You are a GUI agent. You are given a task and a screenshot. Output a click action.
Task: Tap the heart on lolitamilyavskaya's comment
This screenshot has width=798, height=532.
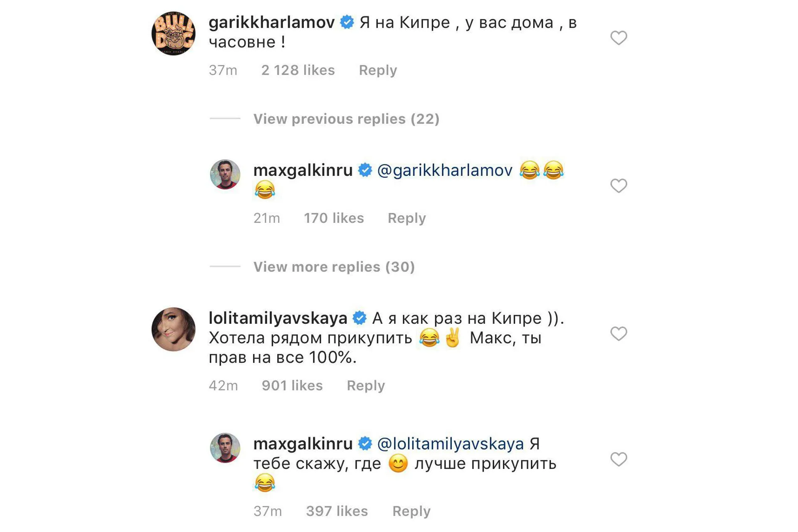pos(618,334)
